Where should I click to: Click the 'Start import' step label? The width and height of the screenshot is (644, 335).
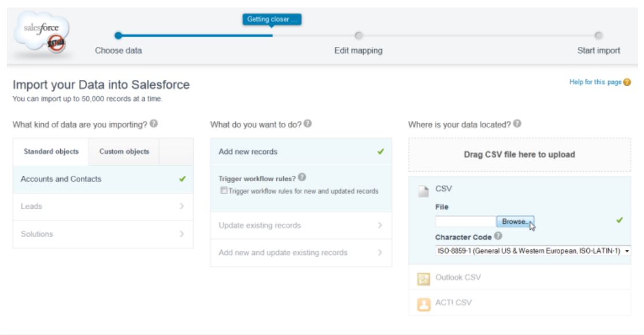pyautogui.click(x=598, y=50)
